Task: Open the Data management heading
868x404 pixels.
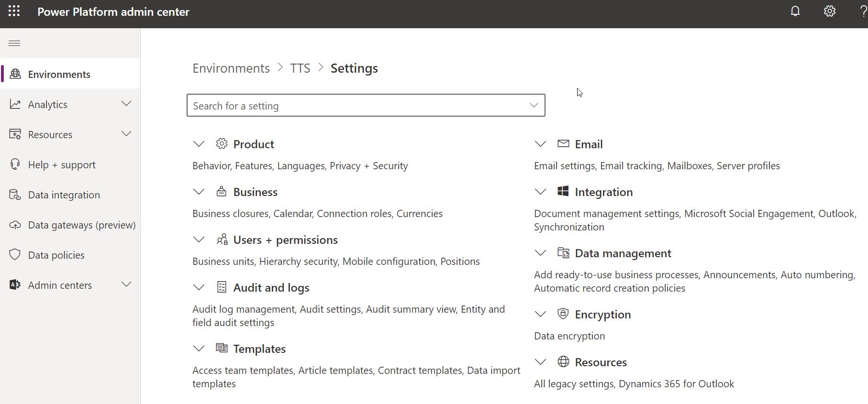Action: coord(623,253)
